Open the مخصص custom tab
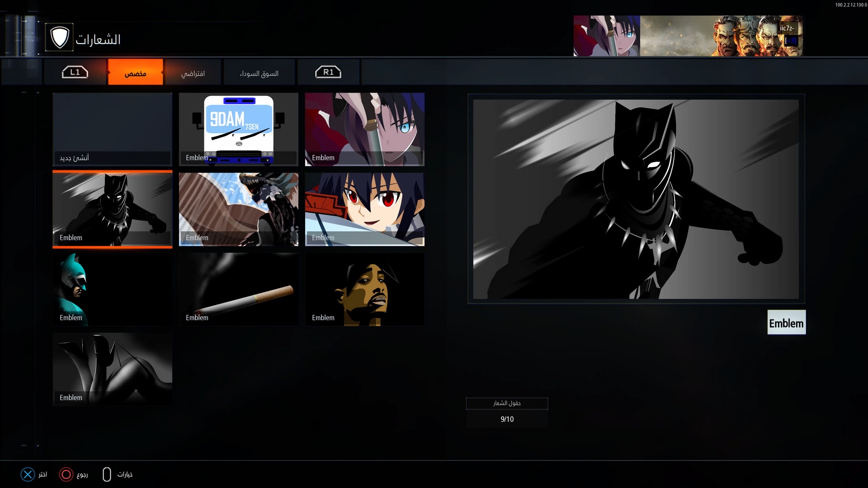This screenshot has height=488, width=868. tap(135, 72)
